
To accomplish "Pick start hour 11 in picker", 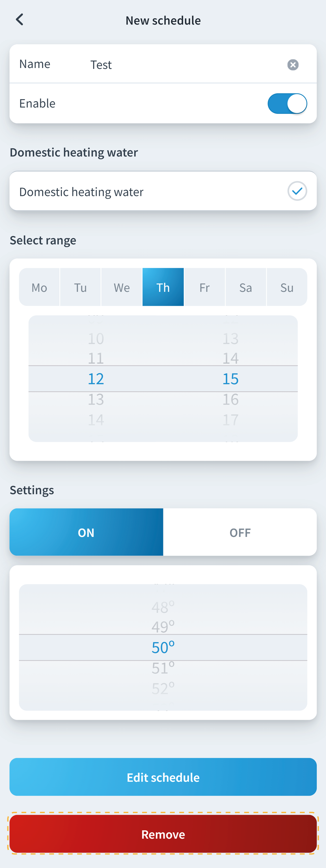I will click(96, 358).
